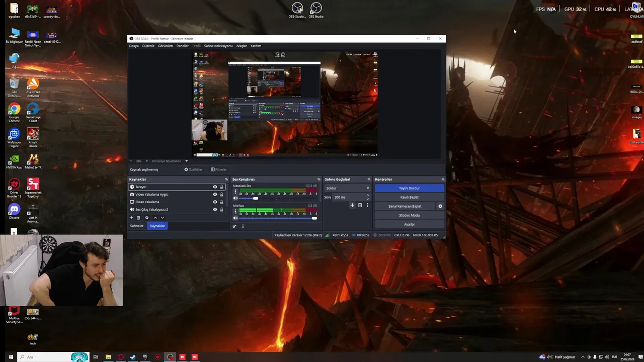This screenshot has height=362, width=644.
Task: Open Ayarlar settings button
Action: [x=410, y=224]
